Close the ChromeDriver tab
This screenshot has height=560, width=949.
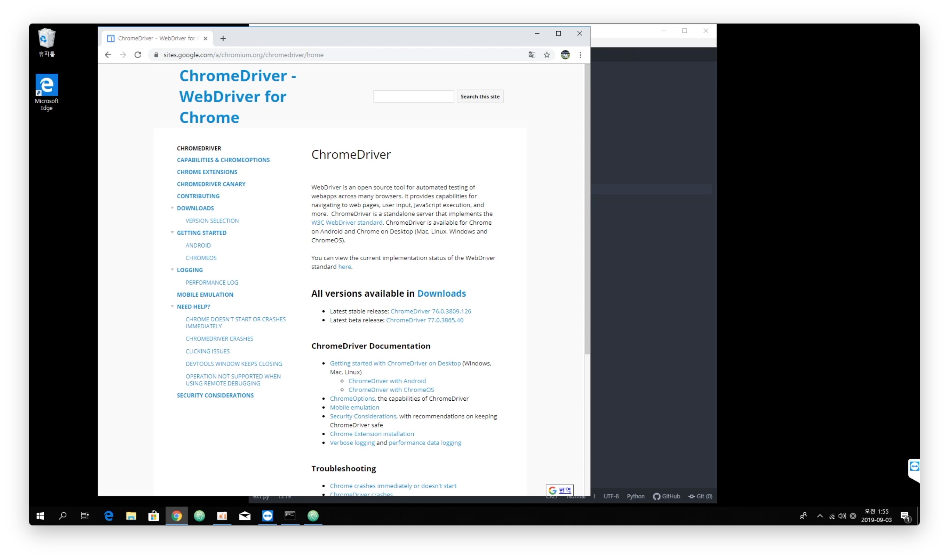205,39
